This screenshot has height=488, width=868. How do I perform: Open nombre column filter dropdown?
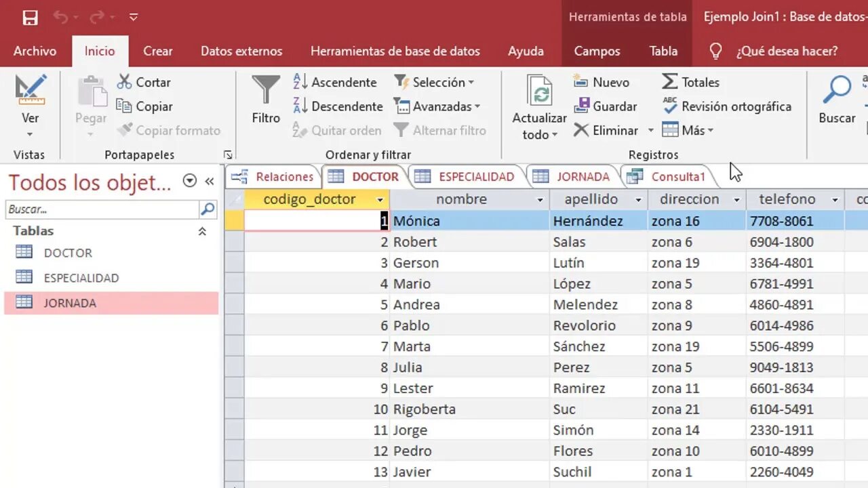pyautogui.click(x=540, y=200)
